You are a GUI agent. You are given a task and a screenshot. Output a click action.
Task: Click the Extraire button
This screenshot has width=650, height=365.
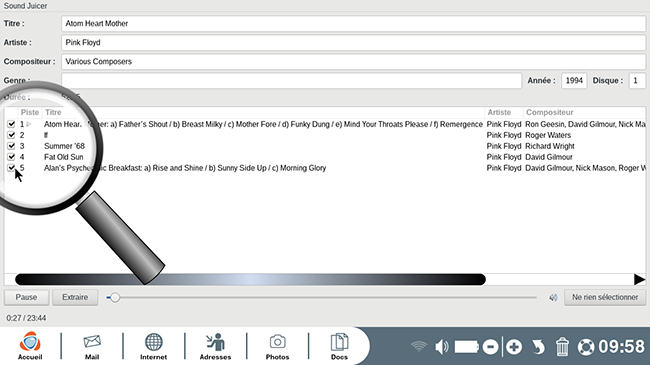tap(75, 297)
